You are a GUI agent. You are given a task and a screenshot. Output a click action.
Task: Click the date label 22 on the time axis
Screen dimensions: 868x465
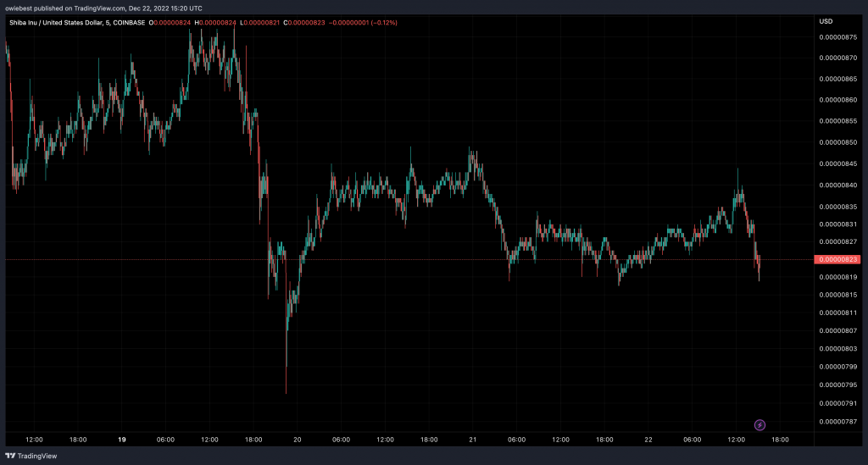648,440
